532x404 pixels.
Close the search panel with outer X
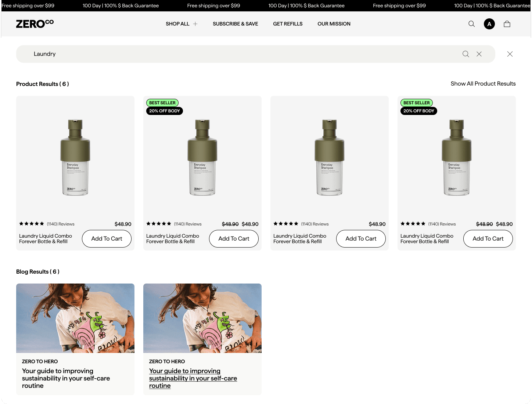pos(510,54)
